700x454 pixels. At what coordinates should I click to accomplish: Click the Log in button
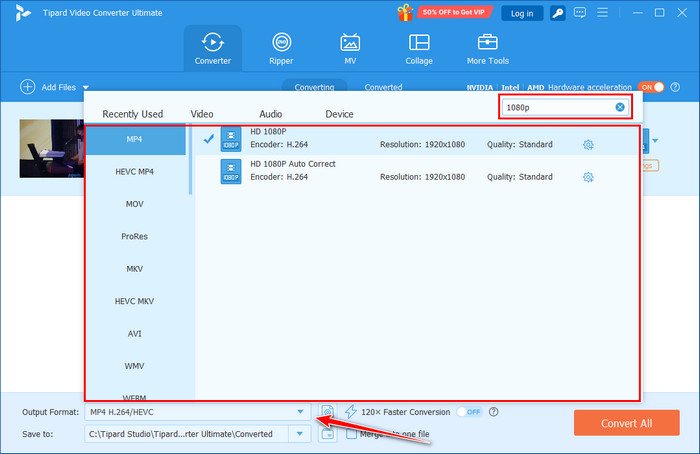522,13
